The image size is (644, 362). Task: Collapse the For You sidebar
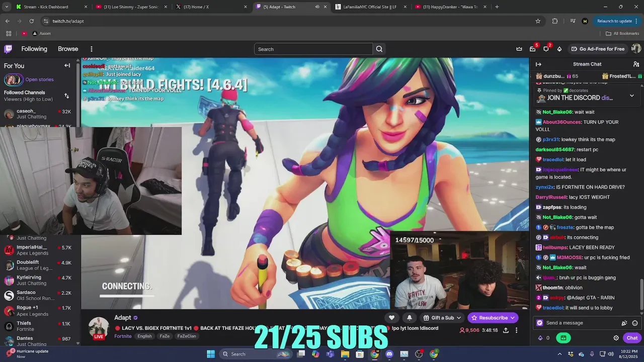pos(67,65)
